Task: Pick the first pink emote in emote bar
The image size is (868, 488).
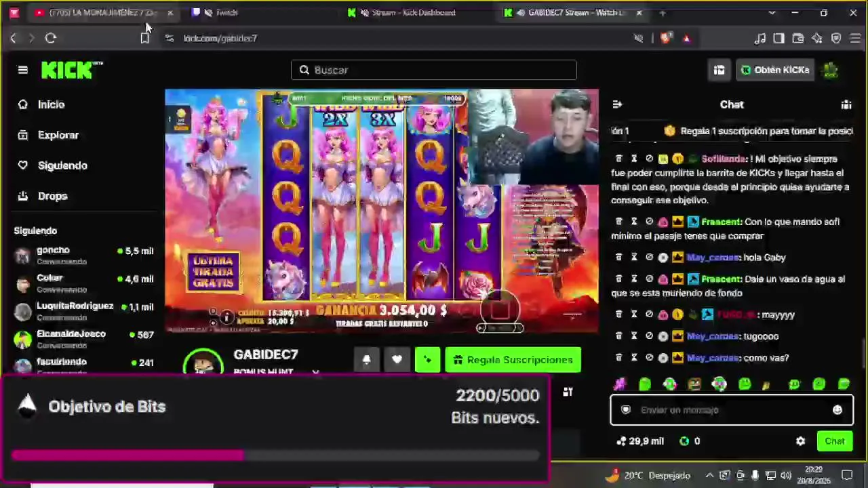Action: coord(620,385)
